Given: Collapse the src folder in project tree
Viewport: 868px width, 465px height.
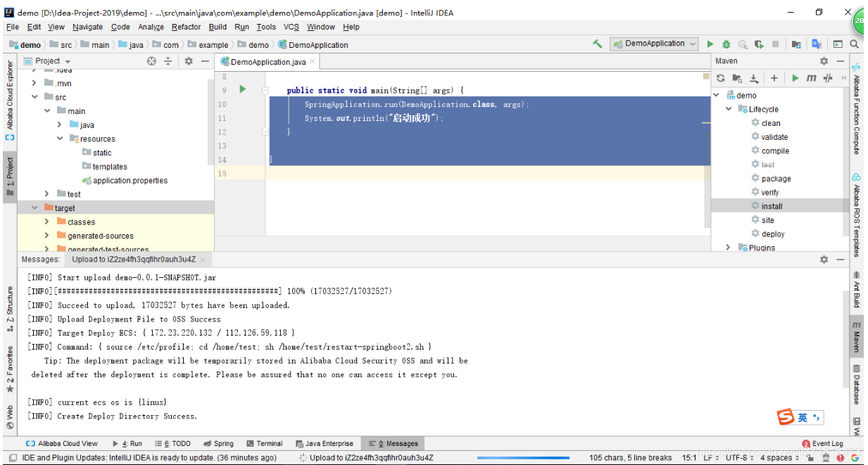Looking at the screenshot, I should pos(34,97).
